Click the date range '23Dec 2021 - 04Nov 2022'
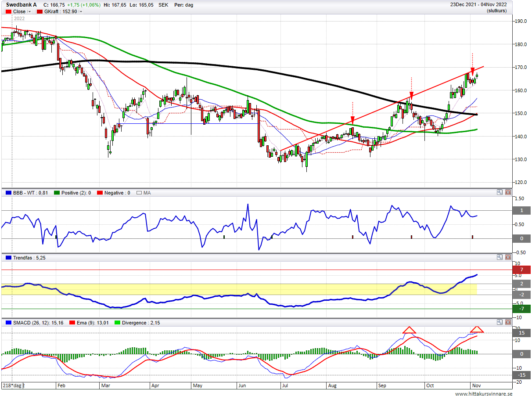532x396 pixels. [x=478, y=5]
